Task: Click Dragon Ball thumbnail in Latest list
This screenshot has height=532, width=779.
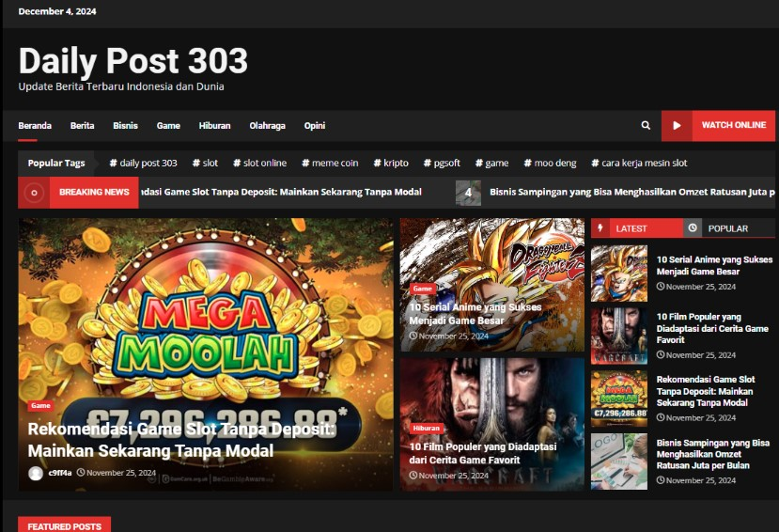Action: [x=619, y=274]
